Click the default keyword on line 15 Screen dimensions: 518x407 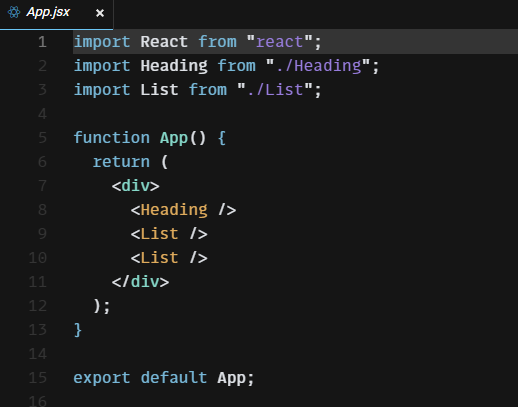click(174, 378)
